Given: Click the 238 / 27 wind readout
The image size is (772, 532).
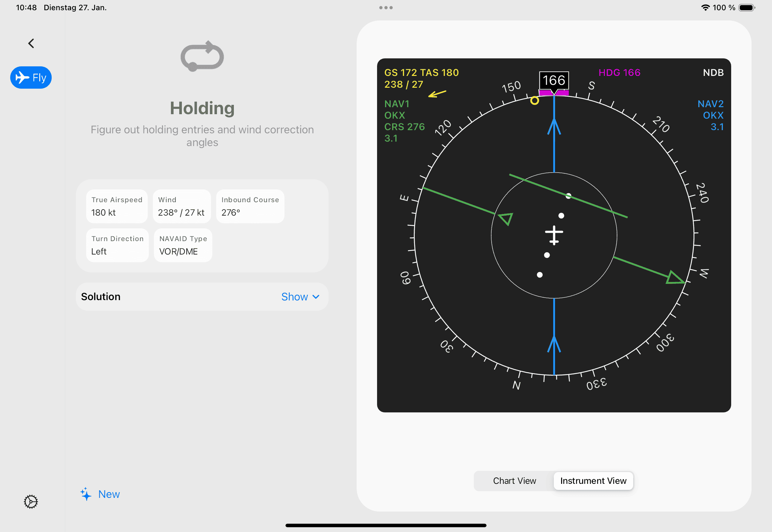Looking at the screenshot, I should (404, 85).
